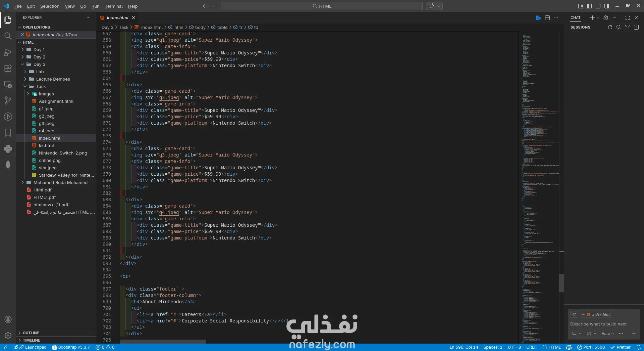
Task: Start a new chat with the plus icon
Action: (592, 18)
